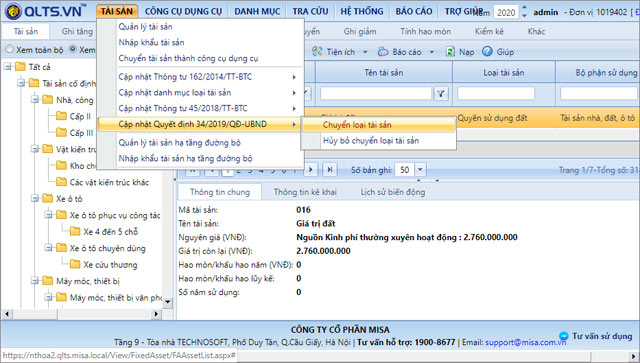Click the Quyền sử dụng đất row cell
This screenshot has width=640, height=363.
[492, 118]
